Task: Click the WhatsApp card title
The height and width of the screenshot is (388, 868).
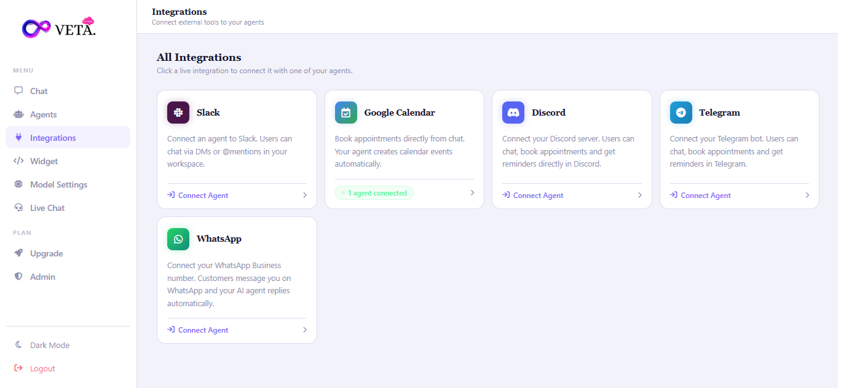Action: [219, 239]
